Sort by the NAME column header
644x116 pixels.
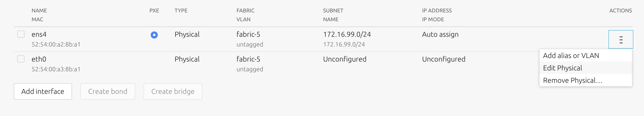point(39,10)
